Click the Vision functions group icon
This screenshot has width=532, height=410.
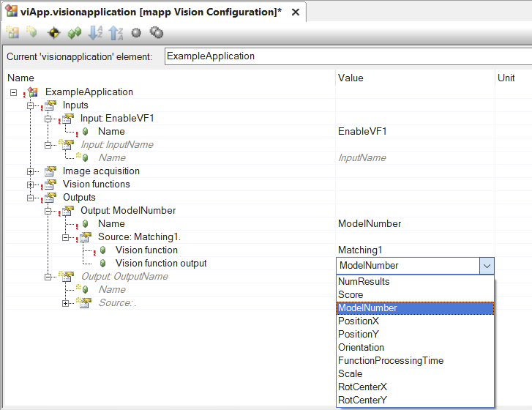click(50, 184)
